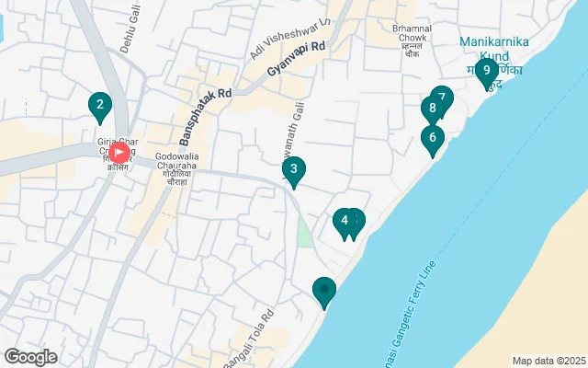Screen dimensions: 588x368
Task: Click map marker number 6
Action: click(433, 141)
